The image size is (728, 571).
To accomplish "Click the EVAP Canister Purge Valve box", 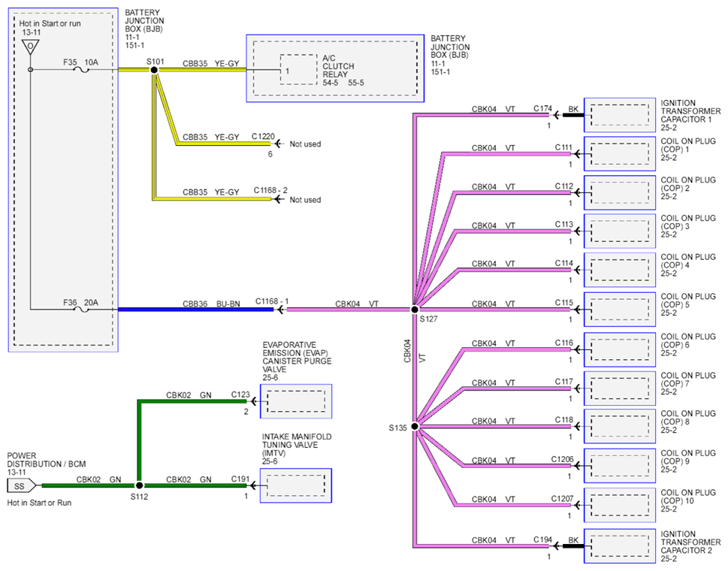I will [x=296, y=401].
